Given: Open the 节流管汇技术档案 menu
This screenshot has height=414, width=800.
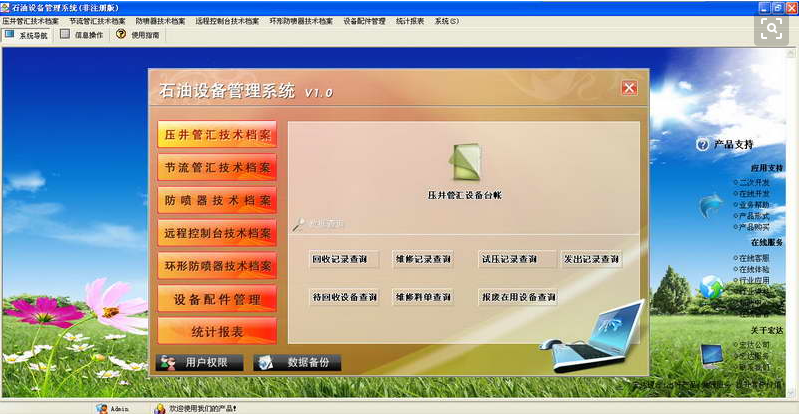Looking at the screenshot, I should (97, 21).
